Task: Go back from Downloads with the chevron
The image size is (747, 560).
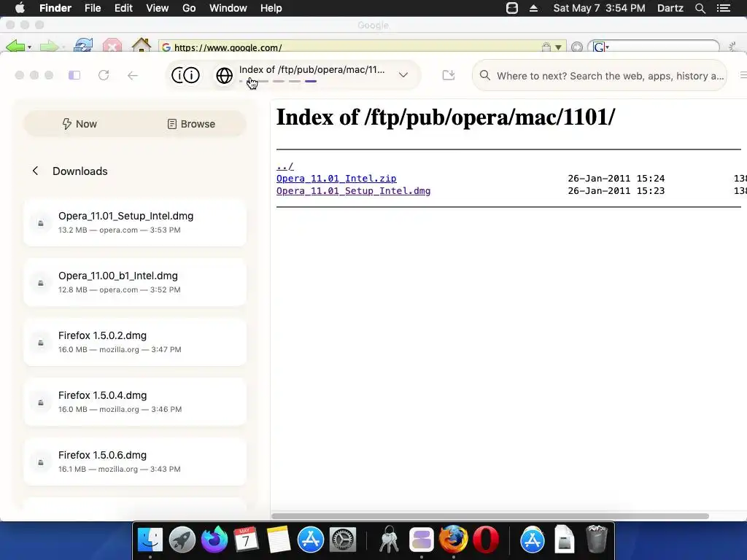Action: point(35,171)
